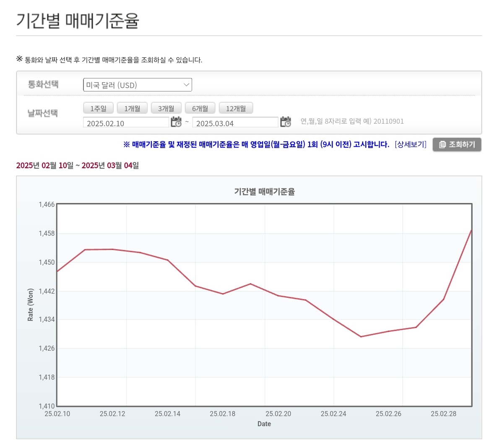The width and height of the screenshot is (497, 448).
Task: Click the 날짜선택 label
Action: 43,113
